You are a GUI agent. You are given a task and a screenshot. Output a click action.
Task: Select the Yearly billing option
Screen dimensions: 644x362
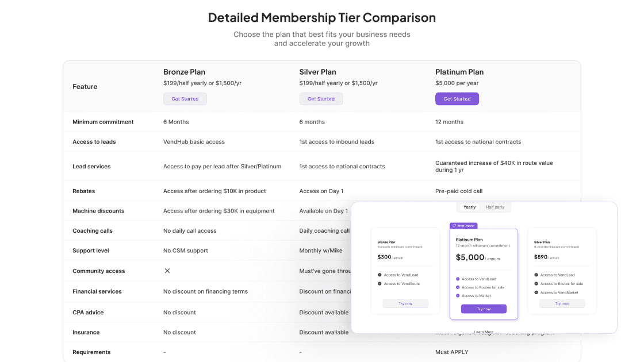click(x=469, y=207)
